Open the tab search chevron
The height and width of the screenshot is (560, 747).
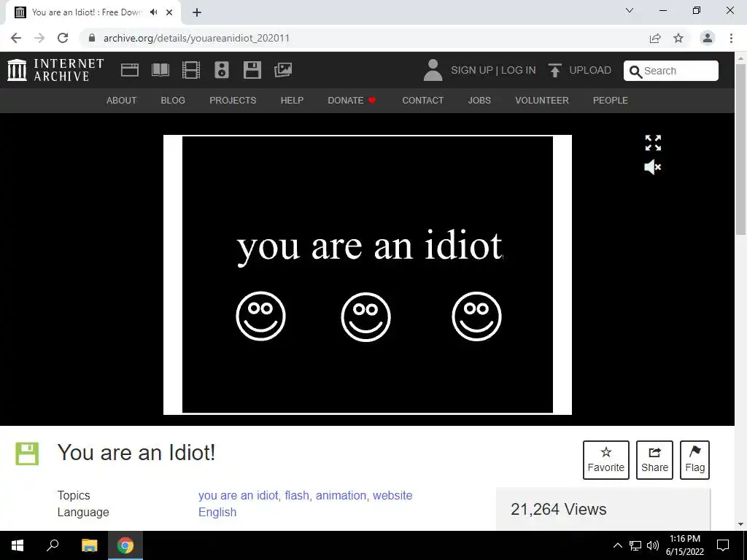click(x=630, y=10)
